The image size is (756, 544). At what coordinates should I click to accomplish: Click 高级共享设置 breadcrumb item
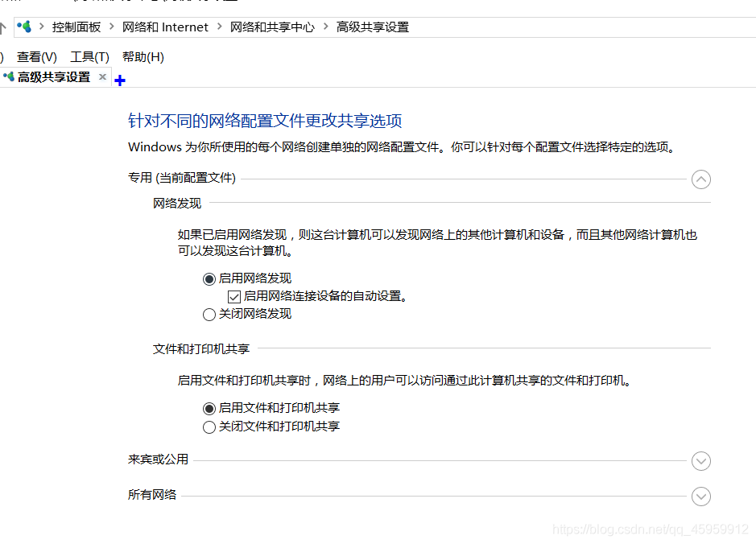point(372,27)
